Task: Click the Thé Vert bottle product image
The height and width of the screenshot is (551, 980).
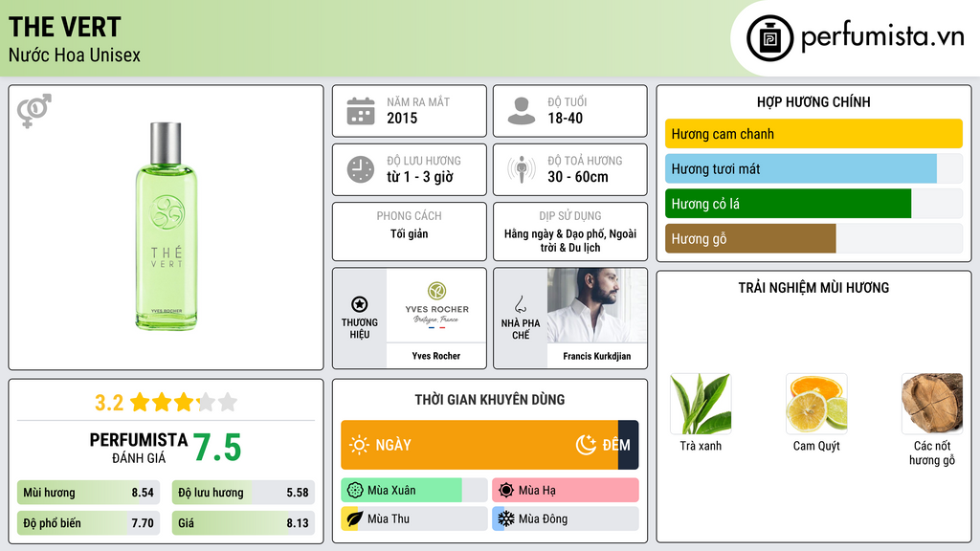Action: tap(167, 226)
